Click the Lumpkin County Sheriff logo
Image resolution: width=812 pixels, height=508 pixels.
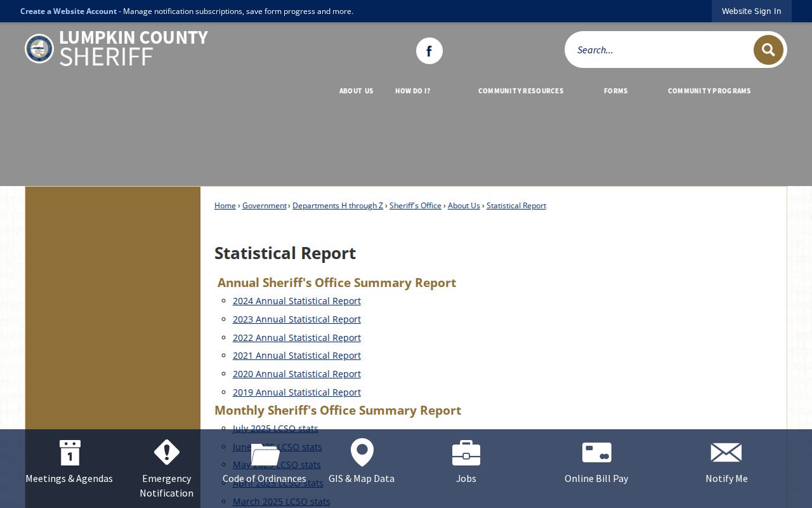tap(116, 48)
